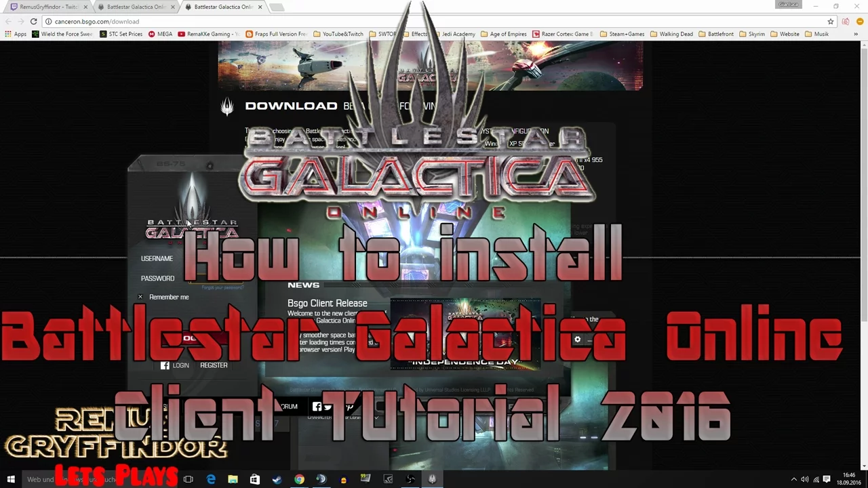Viewport: 868px width, 488px height.
Task: Expand the Age of Empires bookmark folder
Action: coord(504,34)
